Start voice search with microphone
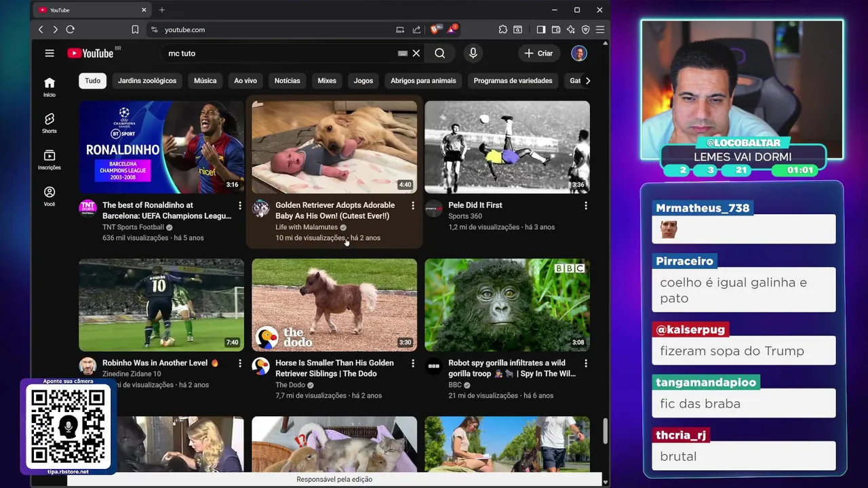The width and height of the screenshot is (868, 488). click(473, 53)
